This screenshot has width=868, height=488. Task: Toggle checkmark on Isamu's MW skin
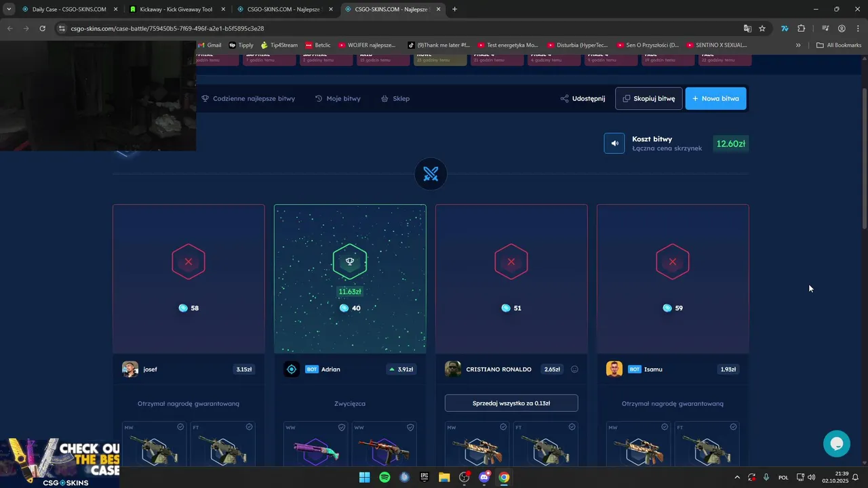(665, 427)
